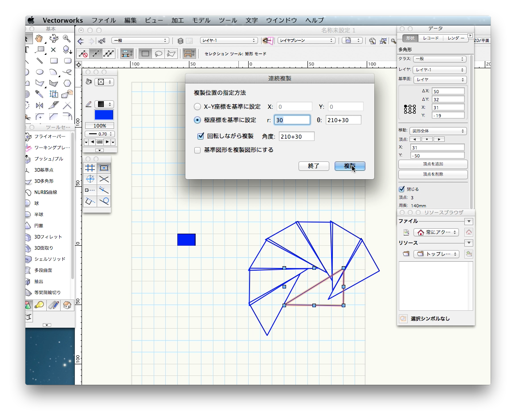The image size is (516, 420).
Task: Select the Freehand curve tool
Action: tap(67, 72)
